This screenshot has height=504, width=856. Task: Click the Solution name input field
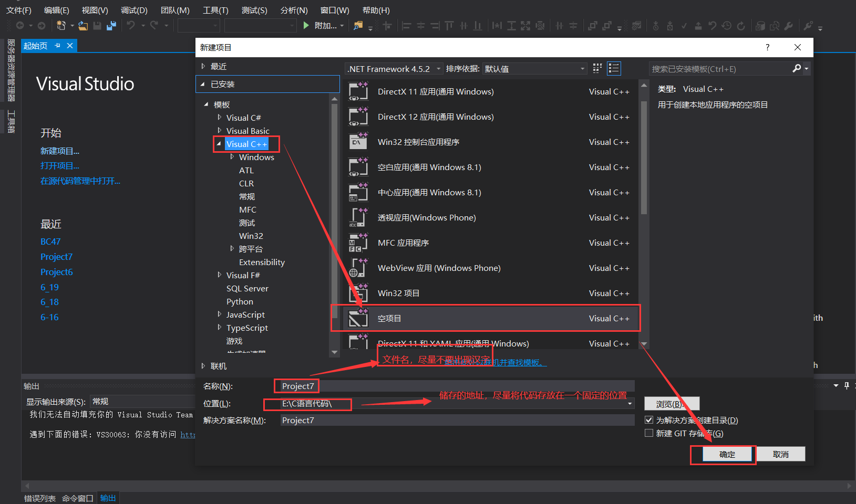tap(457, 420)
